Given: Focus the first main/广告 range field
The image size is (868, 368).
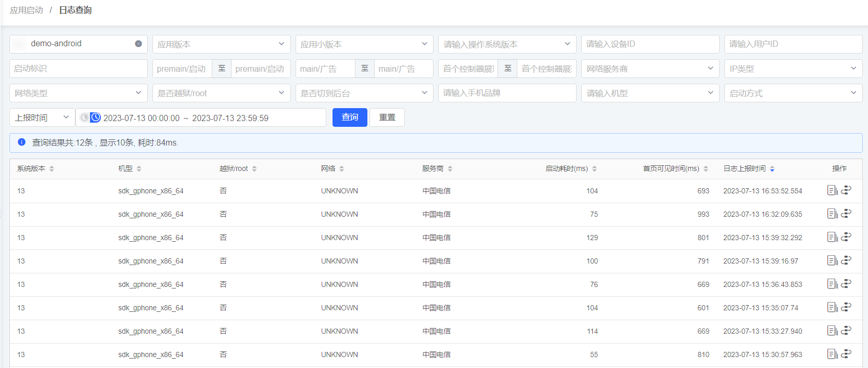Looking at the screenshot, I should [x=325, y=69].
